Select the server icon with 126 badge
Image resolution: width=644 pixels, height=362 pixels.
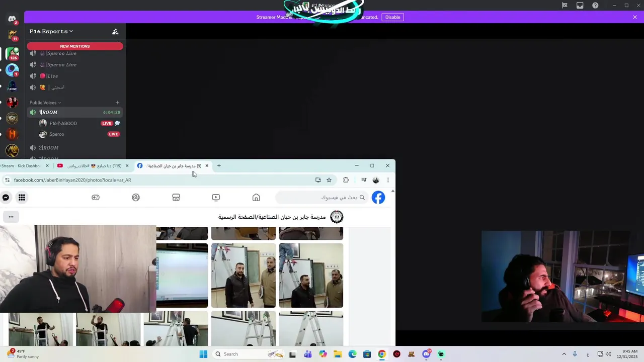click(x=12, y=53)
